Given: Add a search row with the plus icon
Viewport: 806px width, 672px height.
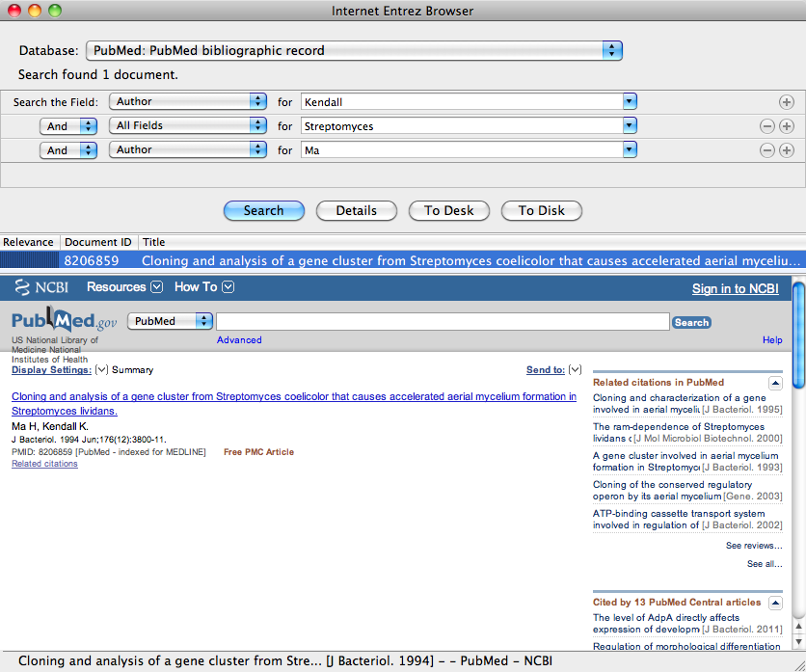Looking at the screenshot, I should (x=786, y=101).
